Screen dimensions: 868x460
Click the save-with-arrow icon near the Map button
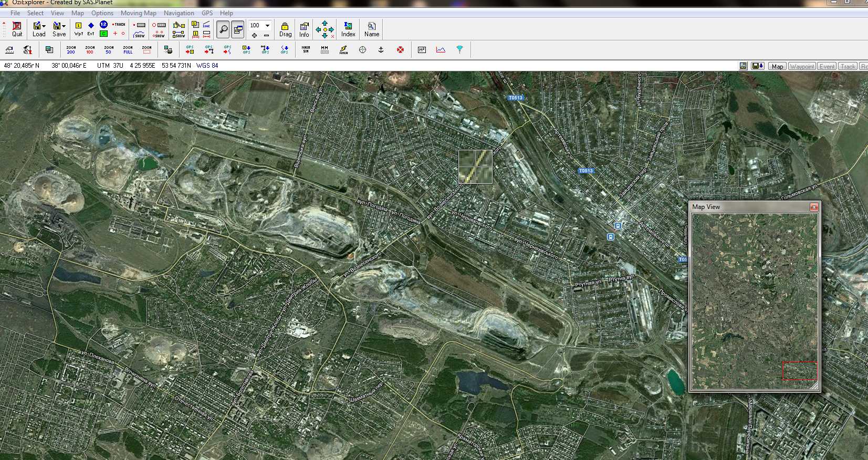[x=758, y=66]
